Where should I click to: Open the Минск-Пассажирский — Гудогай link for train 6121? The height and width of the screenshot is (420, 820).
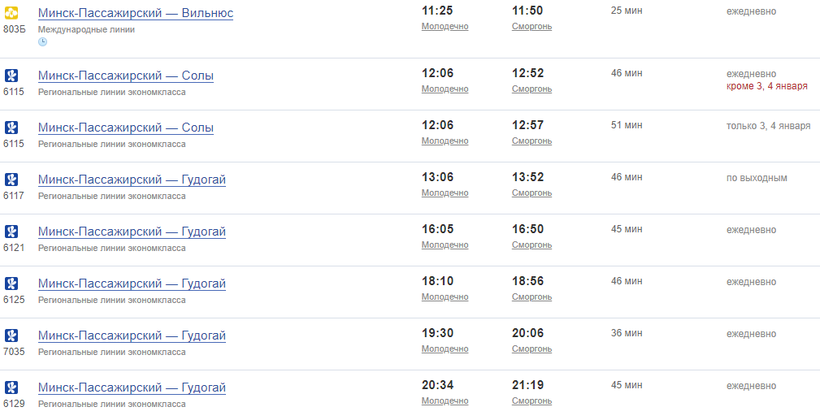click(x=132, y=232)
